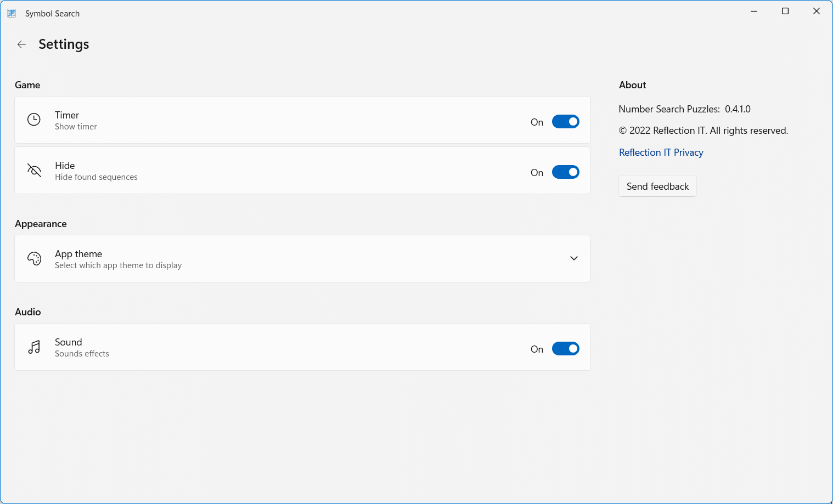Mute sound effects with the Sound toggle
The height and width of the screenshot is (504, 833).
click(565, 349)
